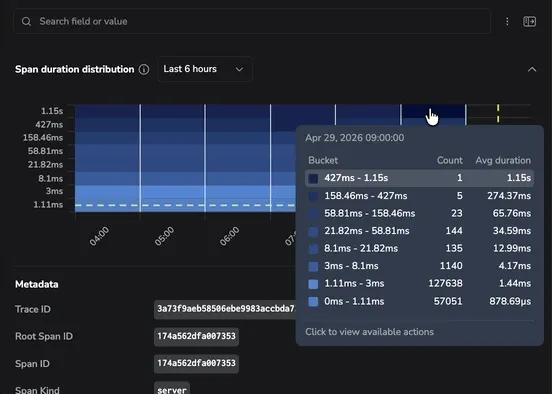This screenshot has width=552, height=394.
Task: Click the Root Span ID value 174a562dfa007353
Action: pos(196,337)
